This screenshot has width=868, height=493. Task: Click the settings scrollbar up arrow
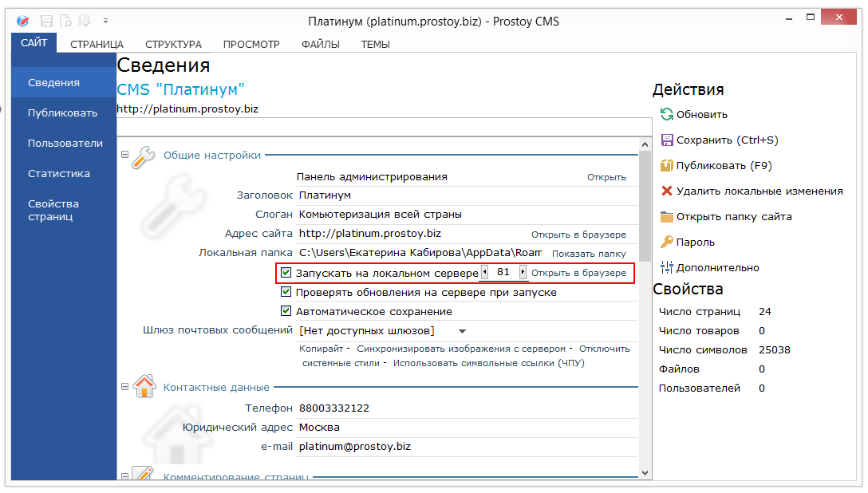click(x=645, y=144)
